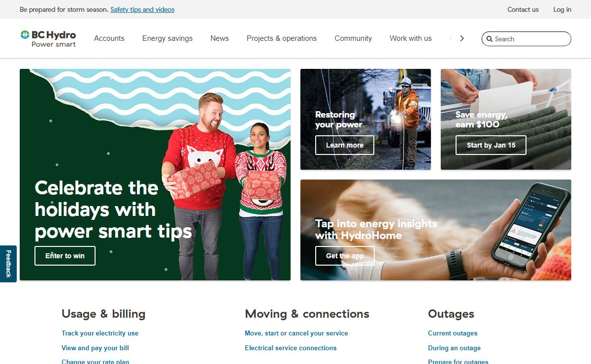
Task: Expand the Community menu
Action: click(353, 38)
